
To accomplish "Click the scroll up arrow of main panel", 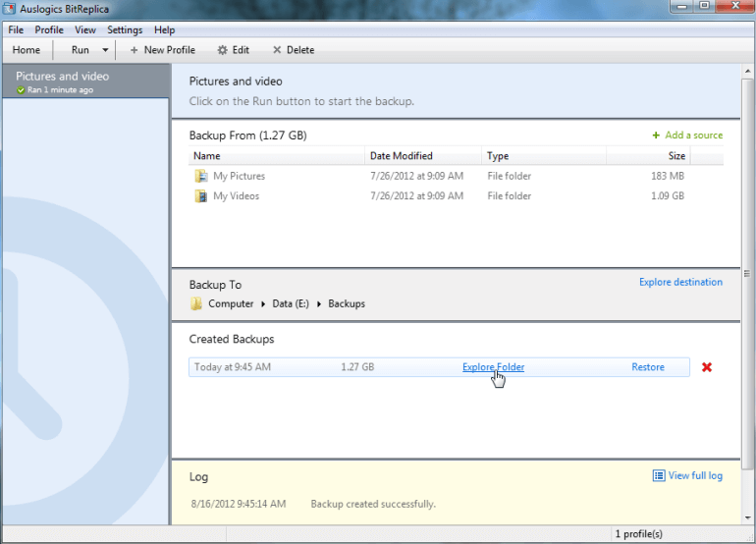I will tap(748, 71).
